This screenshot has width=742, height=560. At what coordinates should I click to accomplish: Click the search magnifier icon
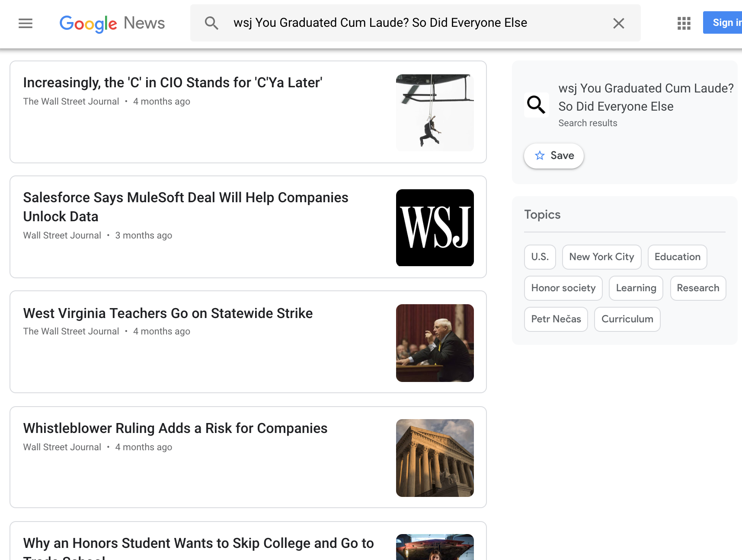(x=212, y=22)
